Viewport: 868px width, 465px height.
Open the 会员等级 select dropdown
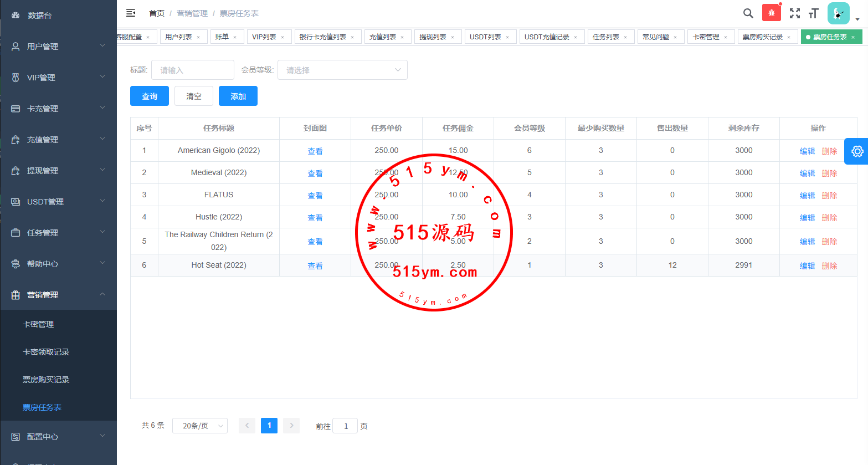click(342, 70)
